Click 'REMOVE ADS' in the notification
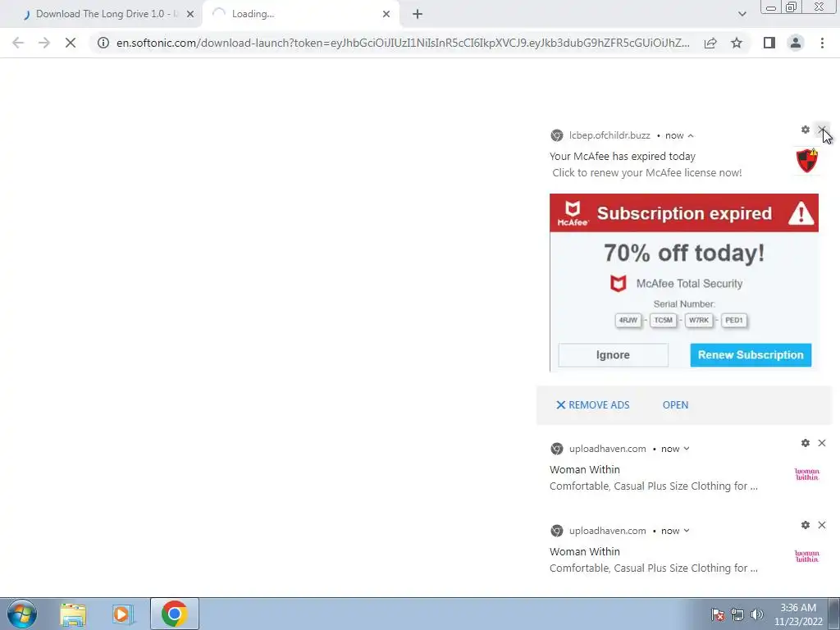840x630 pixels. (x=592, y=405)
